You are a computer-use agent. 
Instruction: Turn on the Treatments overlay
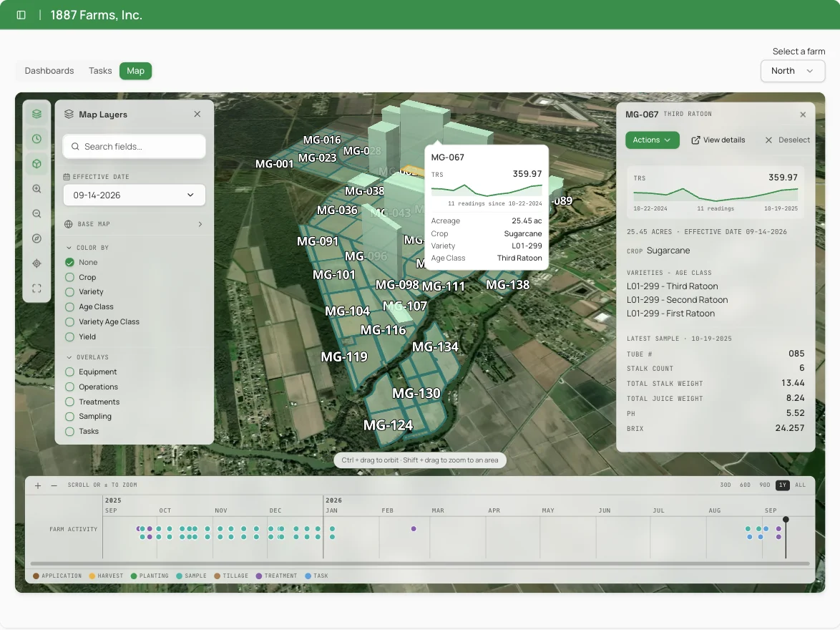69,402
